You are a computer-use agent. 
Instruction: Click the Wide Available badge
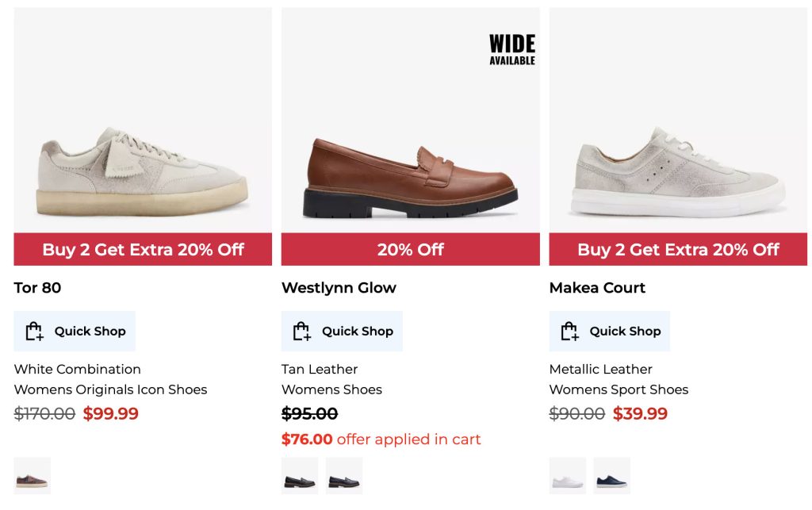[511, 49]
